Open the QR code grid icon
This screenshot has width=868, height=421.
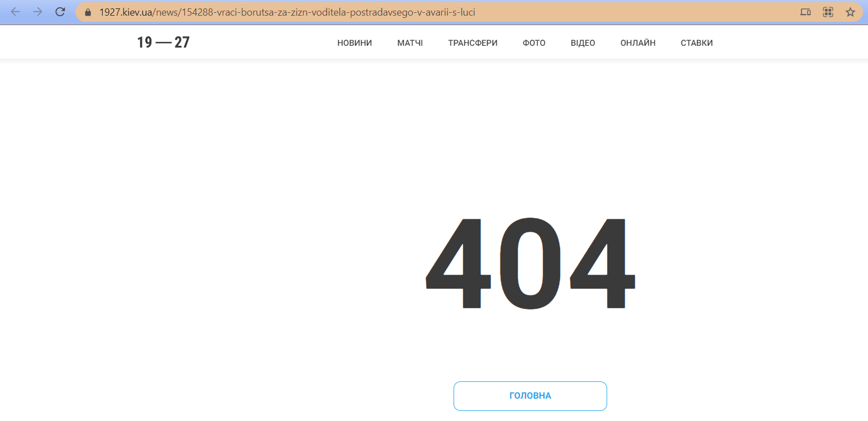(828, 12)
